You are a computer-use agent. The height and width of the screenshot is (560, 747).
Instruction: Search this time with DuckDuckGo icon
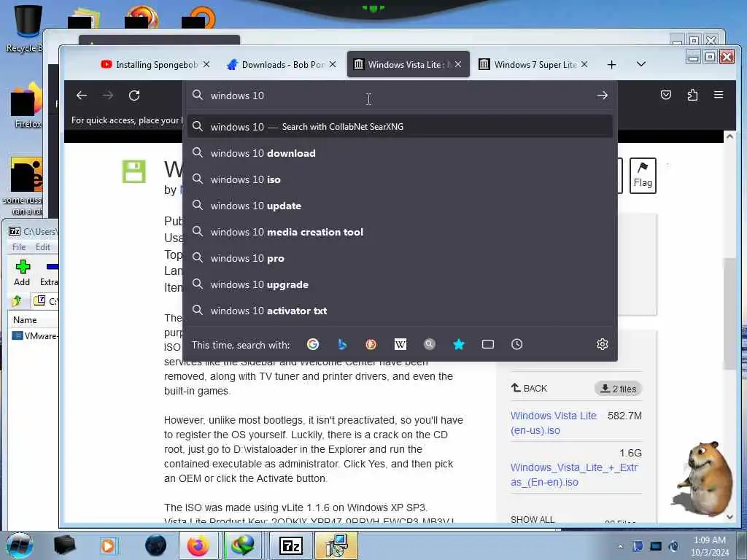coord(371,344)
